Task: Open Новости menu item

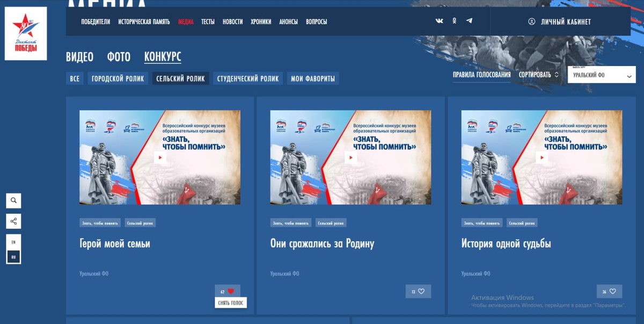Action: pos(232,21)
